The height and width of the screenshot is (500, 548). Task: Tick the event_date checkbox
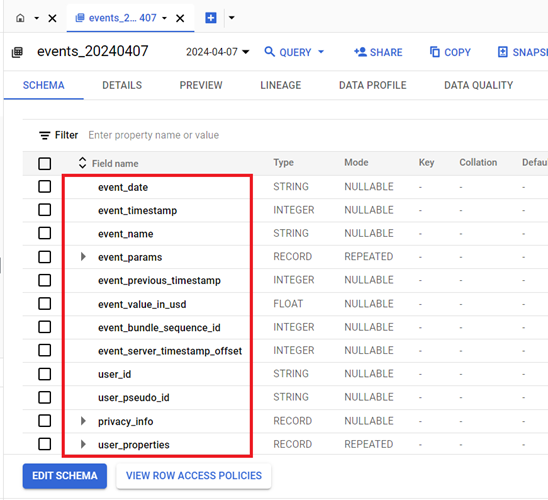(44, 187)
